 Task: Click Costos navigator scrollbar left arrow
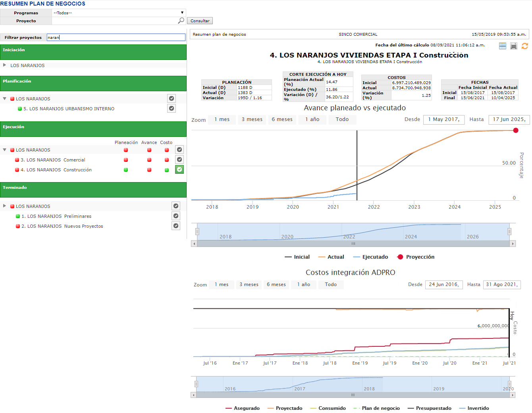coord(194,395)
